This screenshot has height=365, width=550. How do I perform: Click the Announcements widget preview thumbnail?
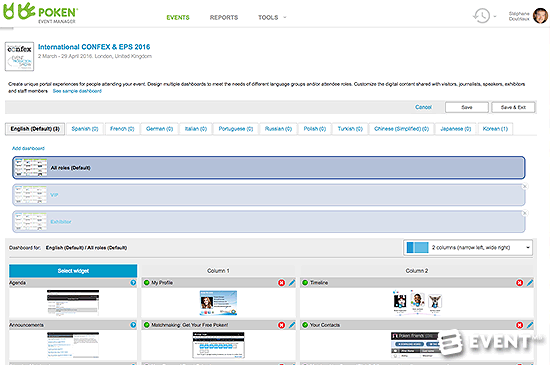[73, 345]
